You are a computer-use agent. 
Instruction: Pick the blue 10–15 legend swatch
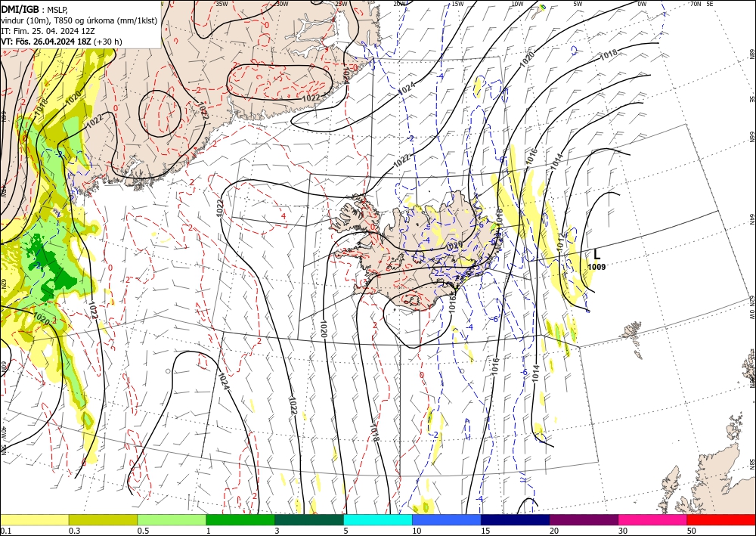point(447,519)
